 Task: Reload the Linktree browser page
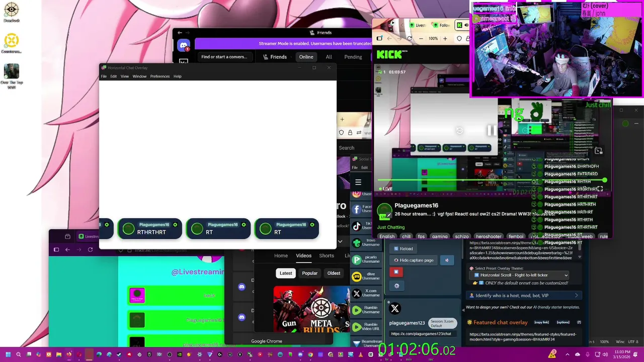90,249
